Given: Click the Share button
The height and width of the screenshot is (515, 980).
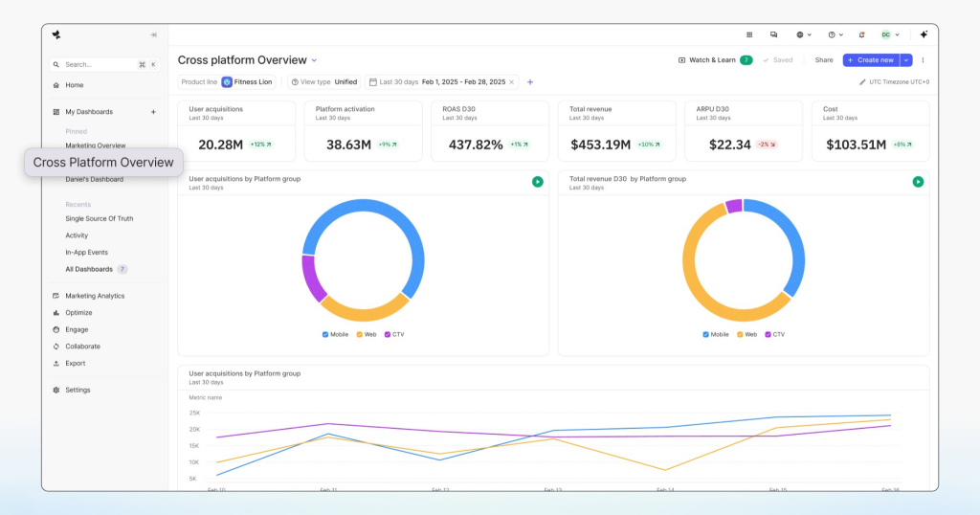Looking at the screenshot, I should point(824,60).
